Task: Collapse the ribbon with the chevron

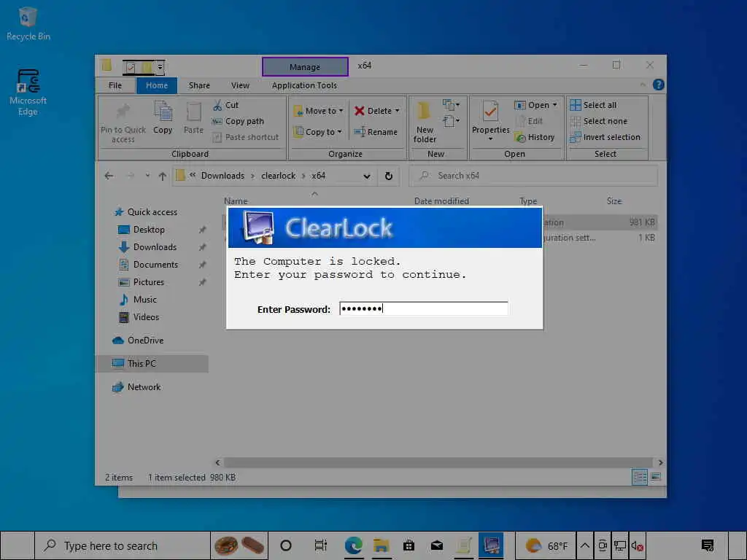Action: pos(643,85)
